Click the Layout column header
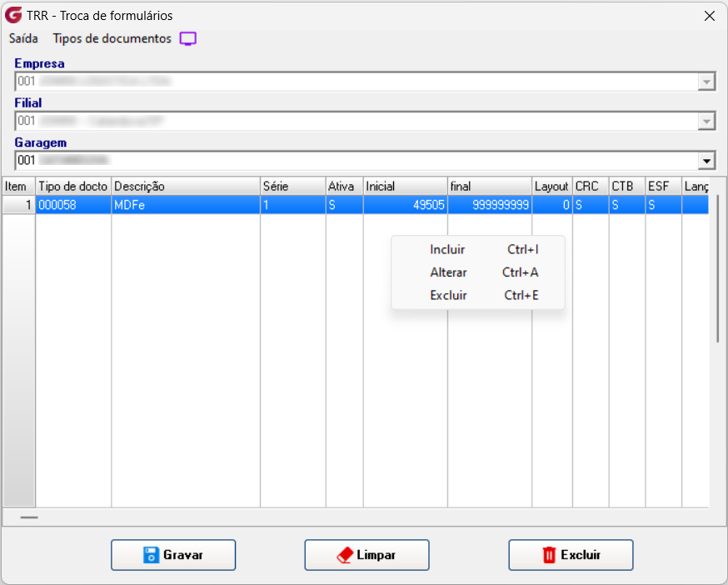 pos(552,187)
